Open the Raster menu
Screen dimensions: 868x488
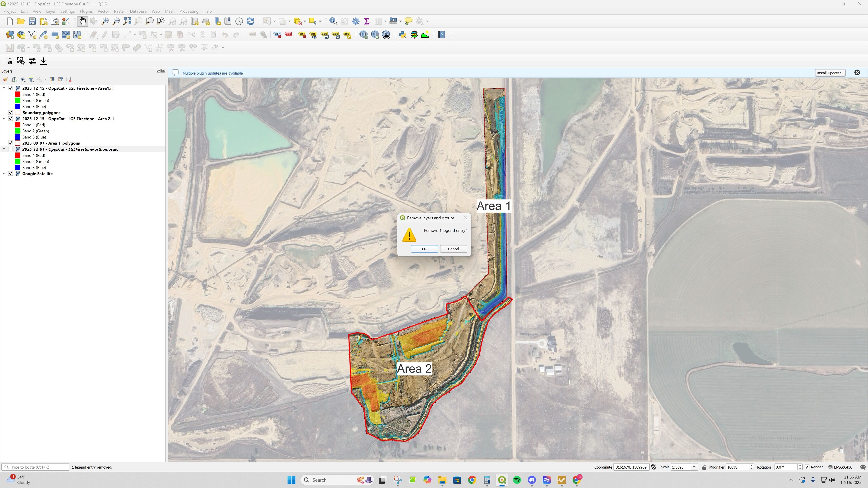pyautogui.click(x=119, y=11)
